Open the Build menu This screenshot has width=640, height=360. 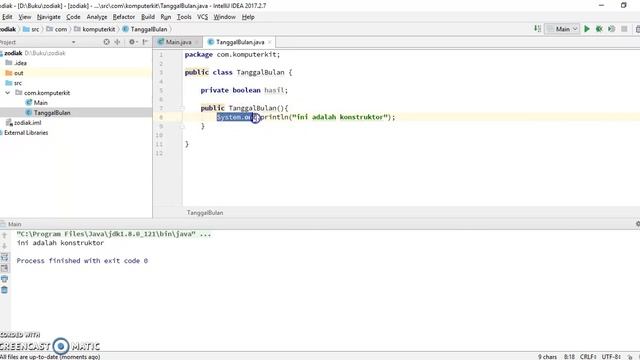pos(148,17)
